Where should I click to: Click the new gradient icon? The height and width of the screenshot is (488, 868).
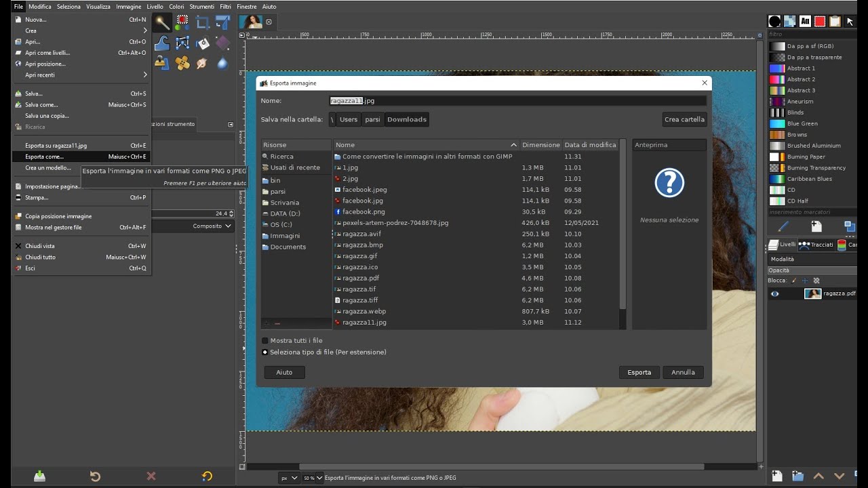[x=816, y=226]
